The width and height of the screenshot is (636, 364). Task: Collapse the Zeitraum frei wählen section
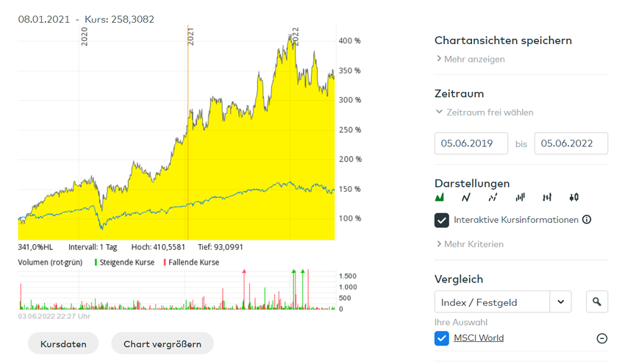484,113
